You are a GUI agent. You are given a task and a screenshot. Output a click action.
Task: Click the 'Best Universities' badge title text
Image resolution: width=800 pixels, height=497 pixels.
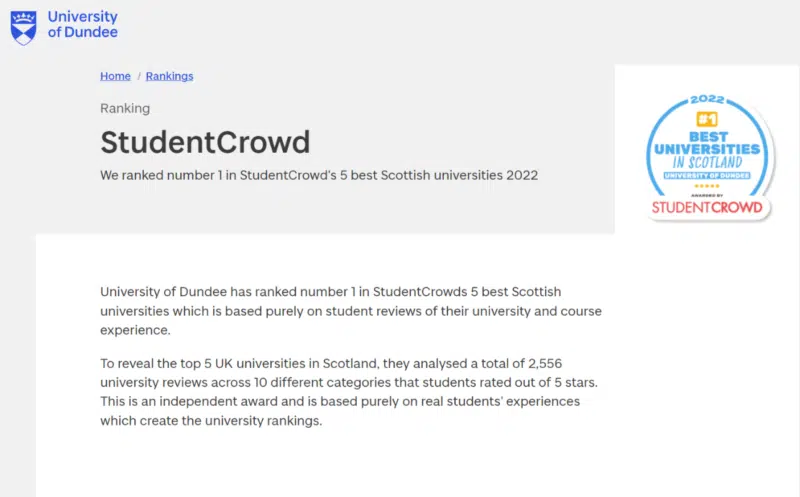pyautogui.click(x=707, y=141)
